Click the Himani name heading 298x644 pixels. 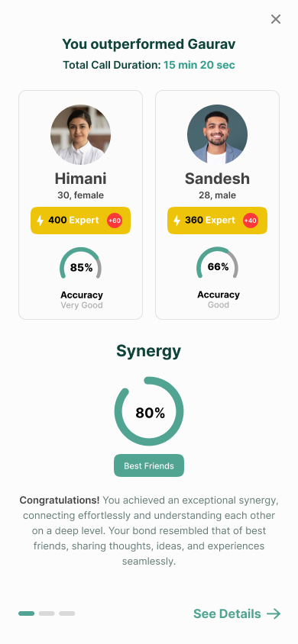click(x=80, y=179)
